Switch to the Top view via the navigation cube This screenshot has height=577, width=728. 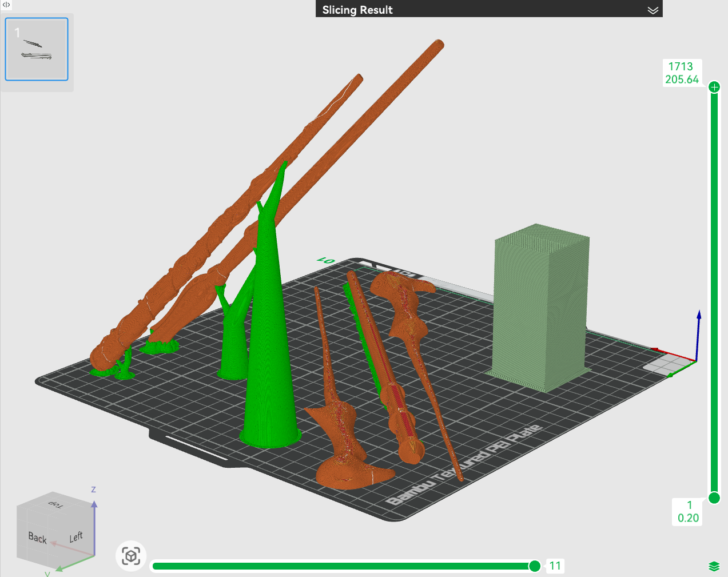click(x=55, y=504)
